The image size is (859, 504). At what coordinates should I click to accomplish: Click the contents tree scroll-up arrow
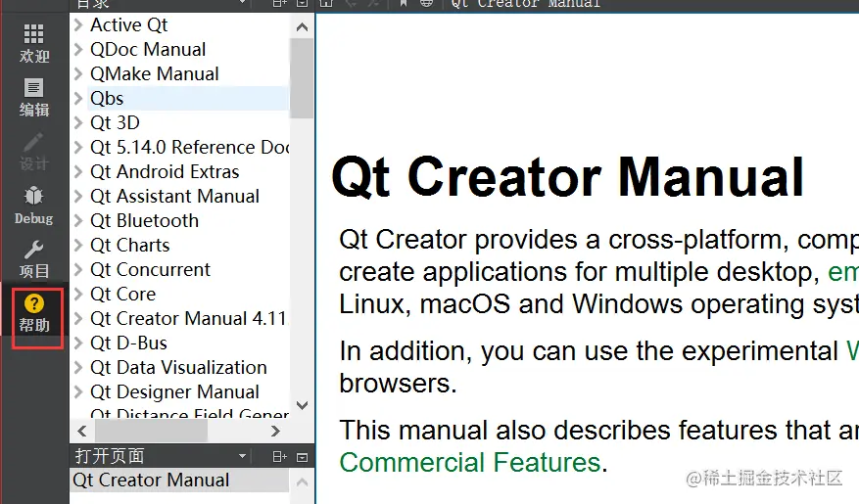tap(302, 26)
